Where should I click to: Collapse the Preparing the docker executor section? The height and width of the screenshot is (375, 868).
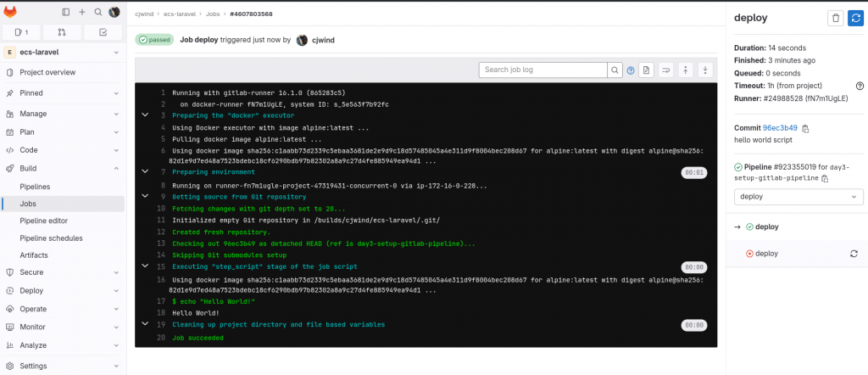click(x=145, y=115)
